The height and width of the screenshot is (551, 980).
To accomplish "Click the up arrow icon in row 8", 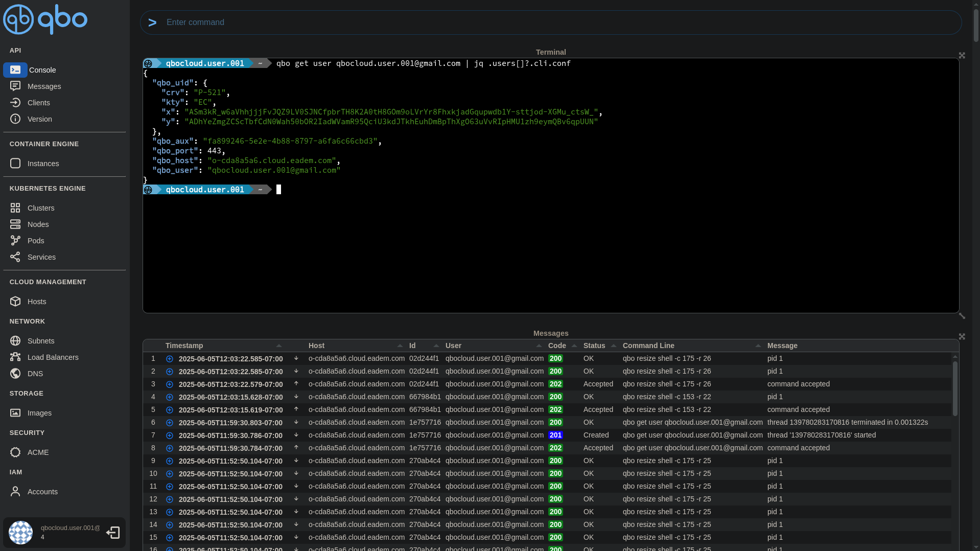I will [296, 448].
